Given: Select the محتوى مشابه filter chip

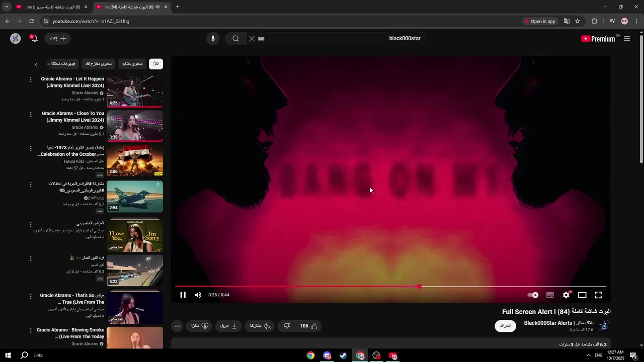Looking at the screenshot, I should coord(132,64).
